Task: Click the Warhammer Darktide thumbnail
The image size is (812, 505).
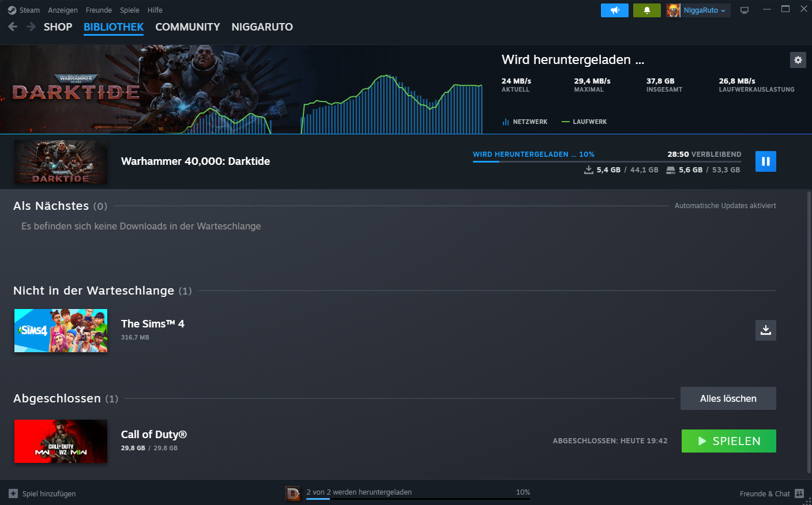Action: tap(61, 161)
